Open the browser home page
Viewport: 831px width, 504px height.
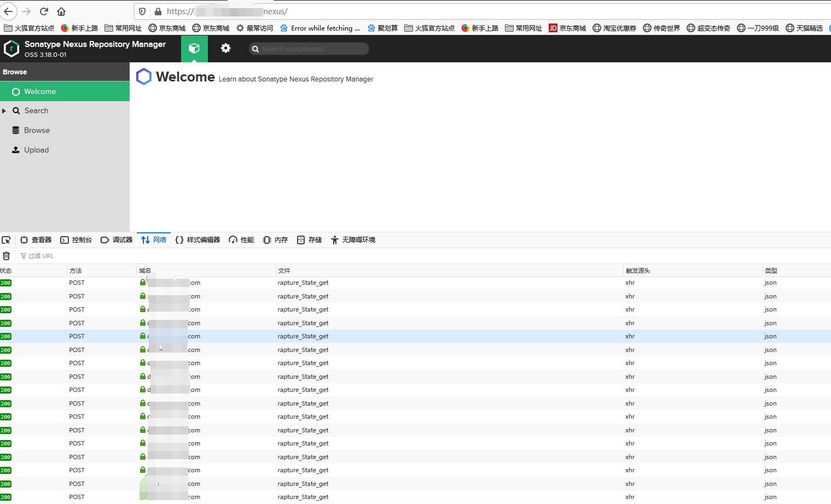coord(62,11)
